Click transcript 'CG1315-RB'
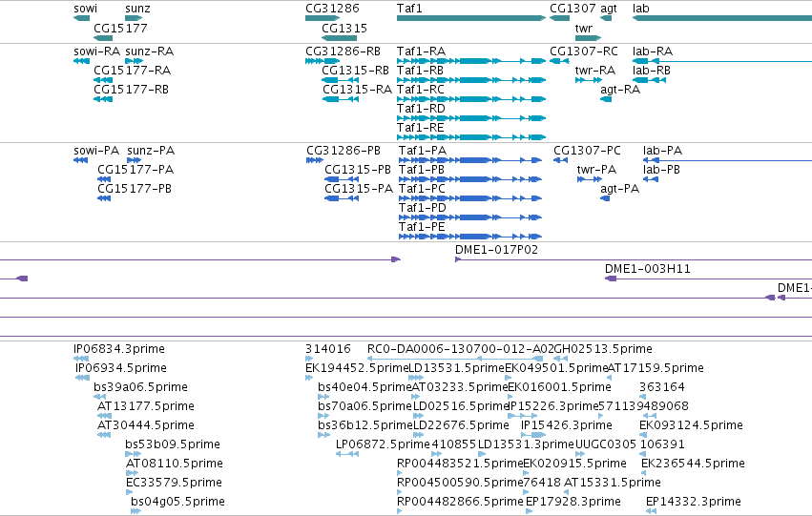 [x=355, y=71]
